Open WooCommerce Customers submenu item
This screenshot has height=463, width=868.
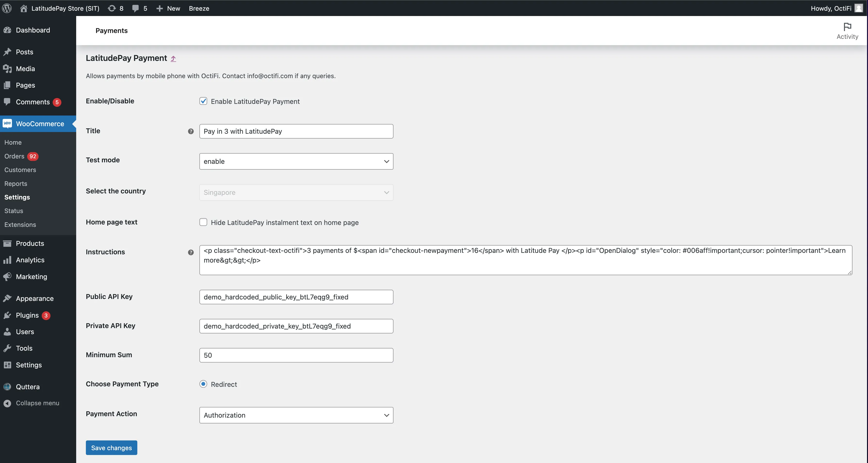pyautogui.click(x=20, y=170)
